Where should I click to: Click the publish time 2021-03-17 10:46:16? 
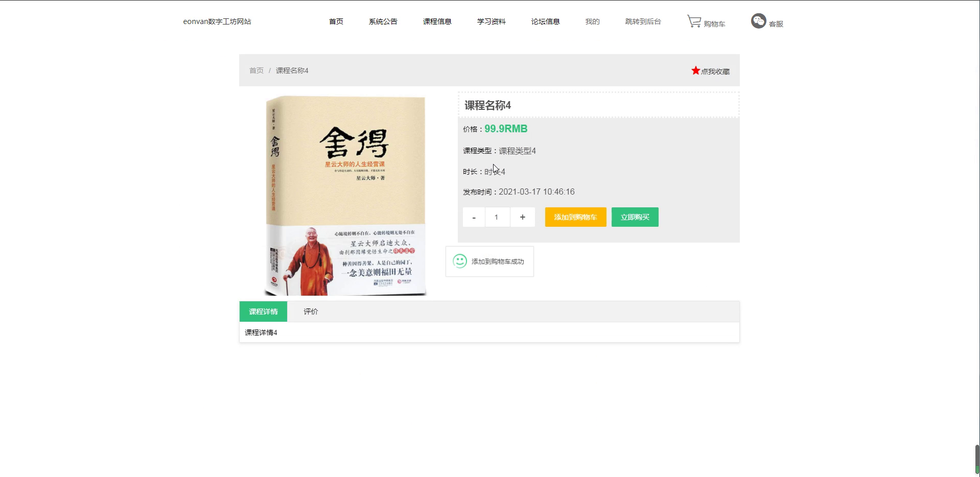tap(536, 192)
